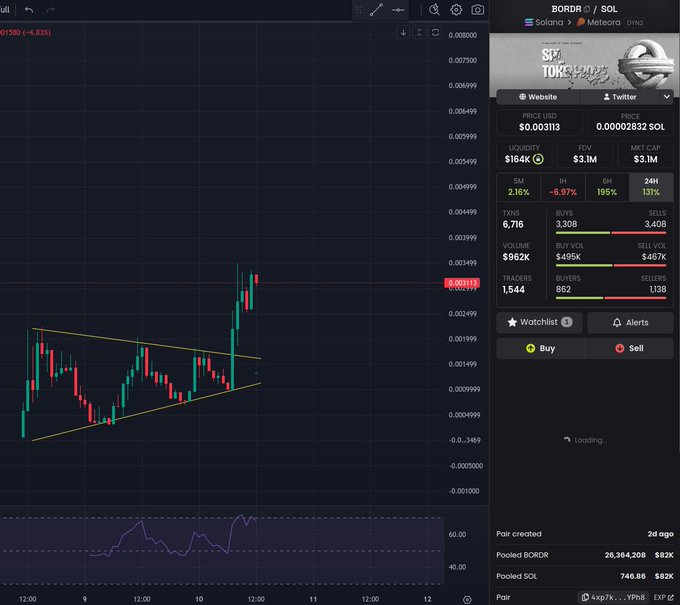Screen dimensions: 680x605
Task: Open chart settings gear
Action: tap(456, 10)
